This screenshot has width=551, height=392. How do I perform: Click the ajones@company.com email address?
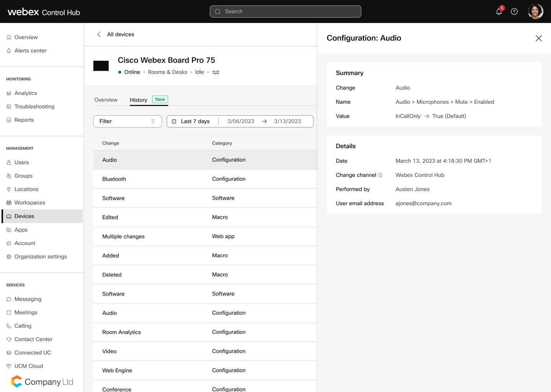point(424,204)
